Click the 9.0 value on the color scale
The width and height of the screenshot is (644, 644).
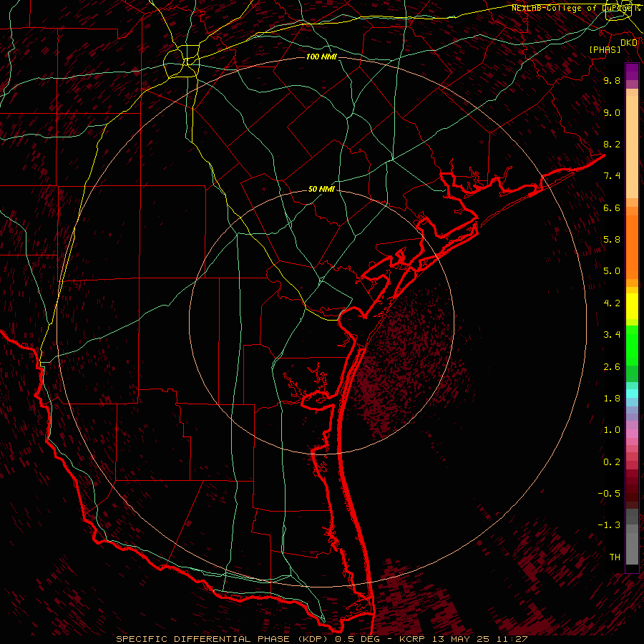[612, 112]
